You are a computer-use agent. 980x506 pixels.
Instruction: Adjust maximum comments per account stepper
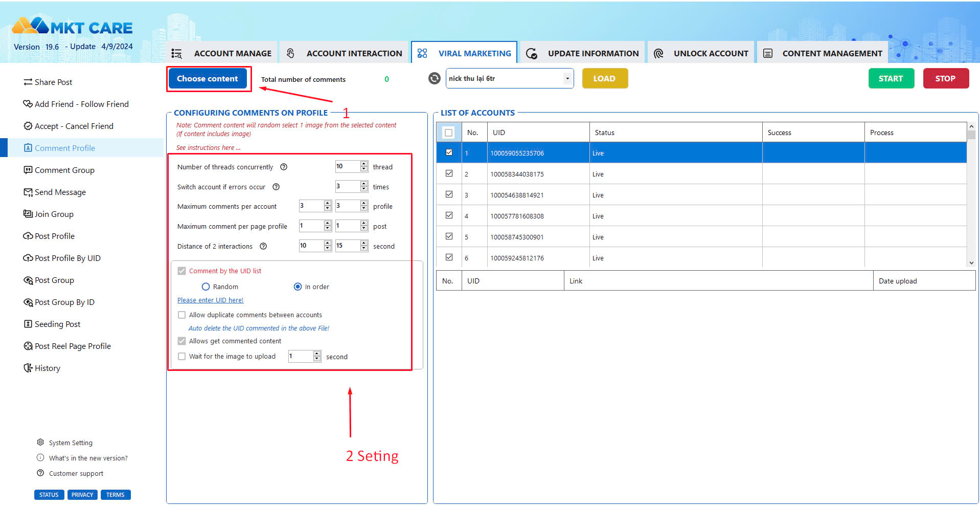pyautogui.click(x=364, y=206)
